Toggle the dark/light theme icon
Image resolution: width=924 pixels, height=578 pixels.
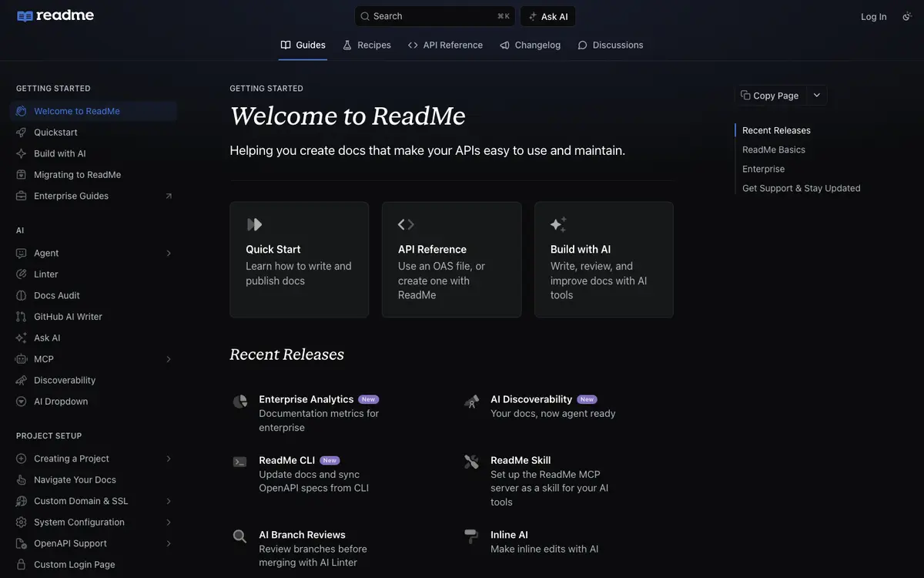point(906,16)
